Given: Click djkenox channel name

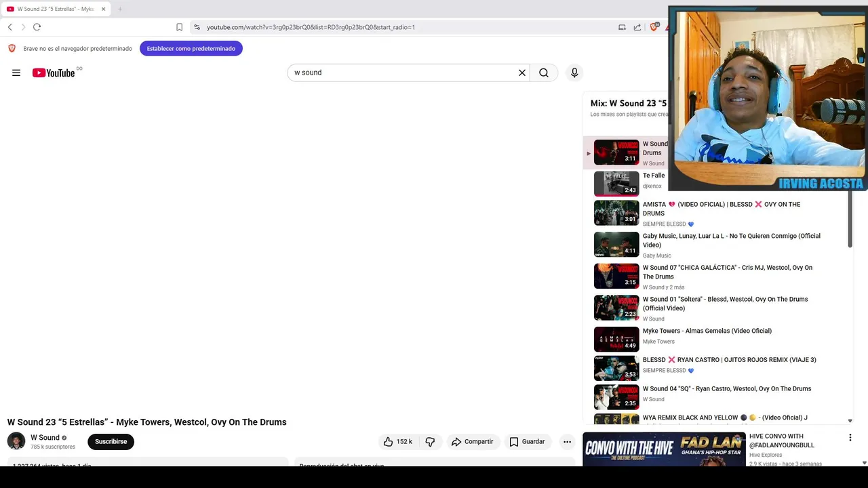Looking at the screenshot, I should coord(652,186).
